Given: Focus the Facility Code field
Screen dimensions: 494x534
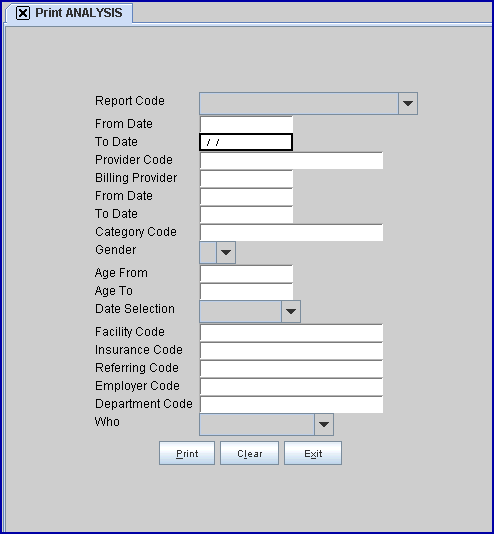Looking at the screenshot, I should (291, 332).
